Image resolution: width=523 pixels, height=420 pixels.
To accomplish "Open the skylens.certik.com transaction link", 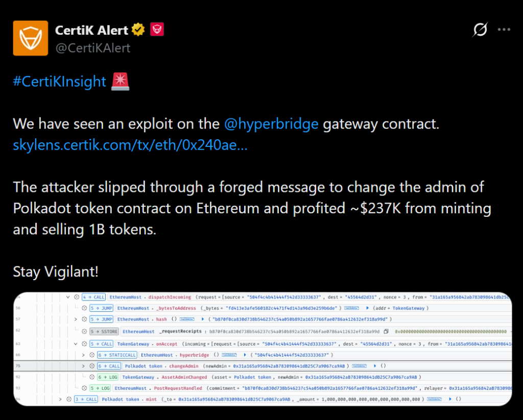I will tap(130, 146).
